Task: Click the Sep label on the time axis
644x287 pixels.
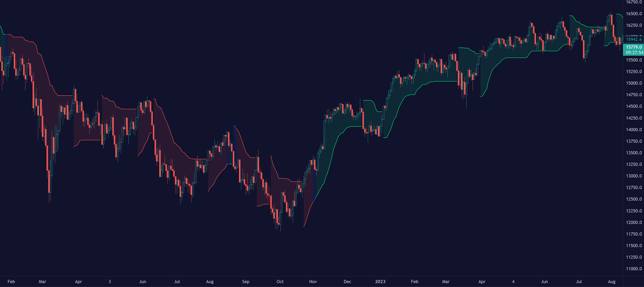Action: [x=246, y=282]
